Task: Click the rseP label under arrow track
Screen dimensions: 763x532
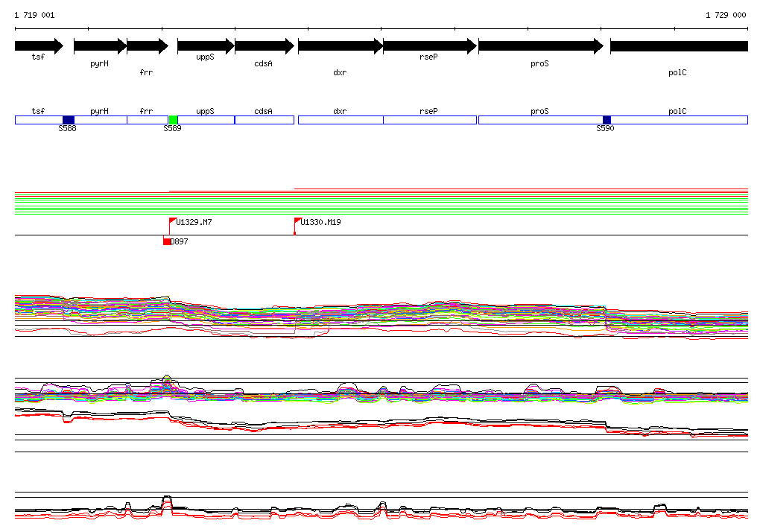Action: [x=428, y=57]
